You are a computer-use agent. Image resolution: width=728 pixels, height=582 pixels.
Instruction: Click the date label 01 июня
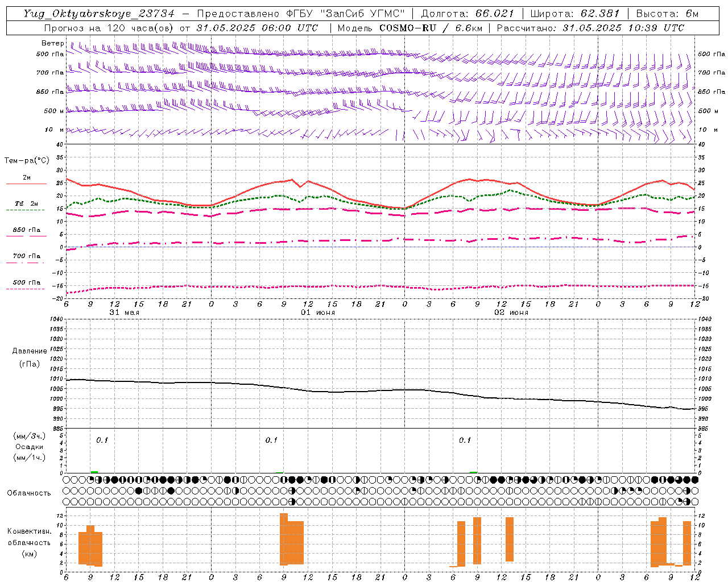point(318,313)
